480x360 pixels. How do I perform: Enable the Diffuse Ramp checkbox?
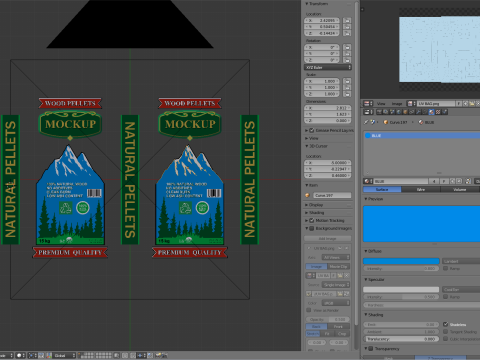pyautogui.click(x=445, y=268)
